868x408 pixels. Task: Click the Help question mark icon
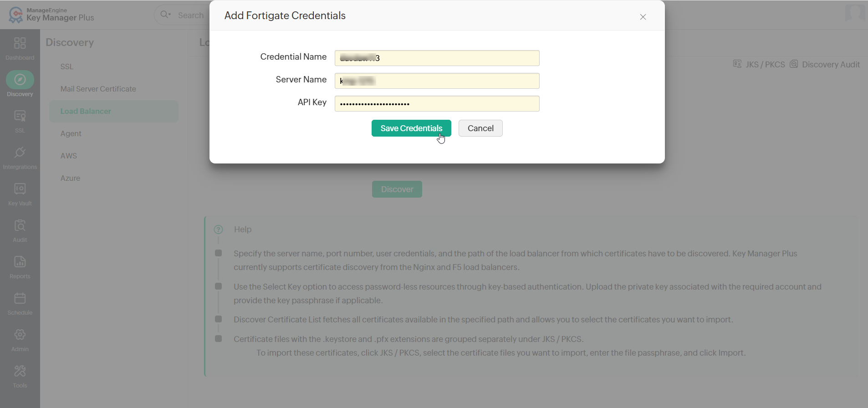coord(219,229)
